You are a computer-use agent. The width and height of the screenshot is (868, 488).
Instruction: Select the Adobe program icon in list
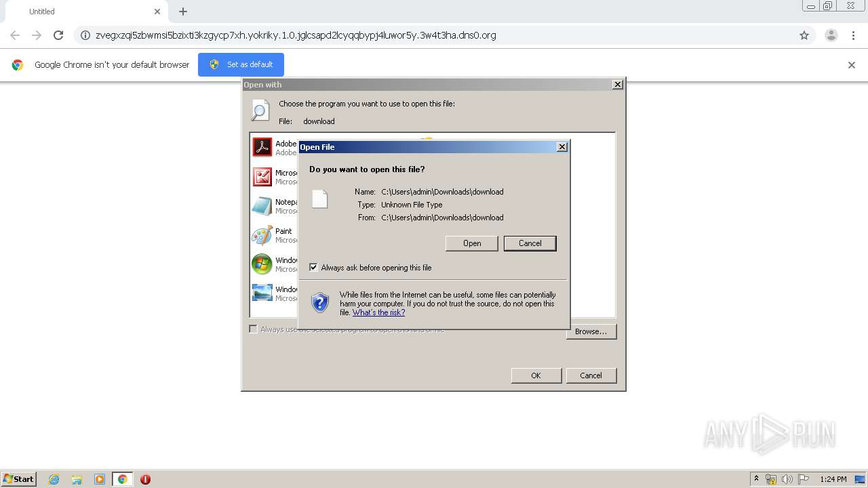coord(262,147)
